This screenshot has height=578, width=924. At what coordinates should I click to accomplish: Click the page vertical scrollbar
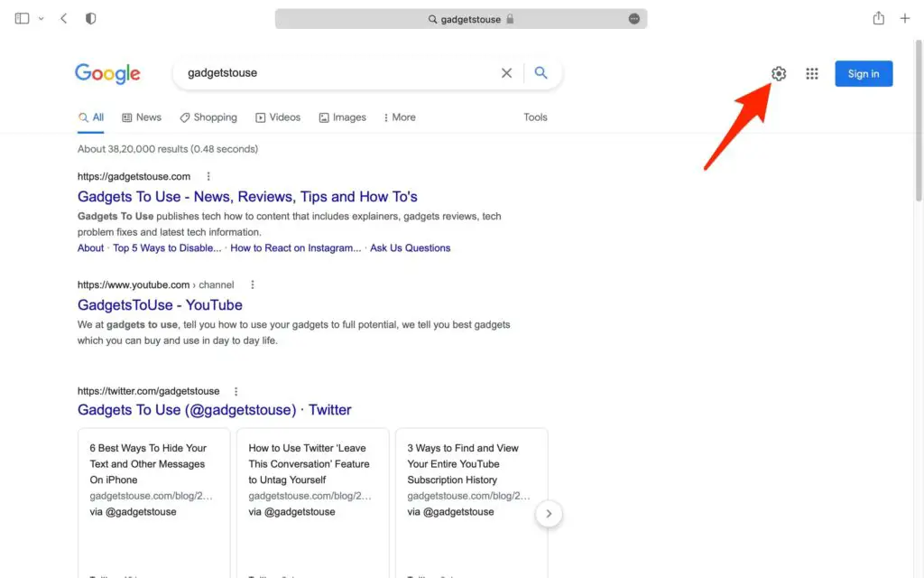coord(919,121)
